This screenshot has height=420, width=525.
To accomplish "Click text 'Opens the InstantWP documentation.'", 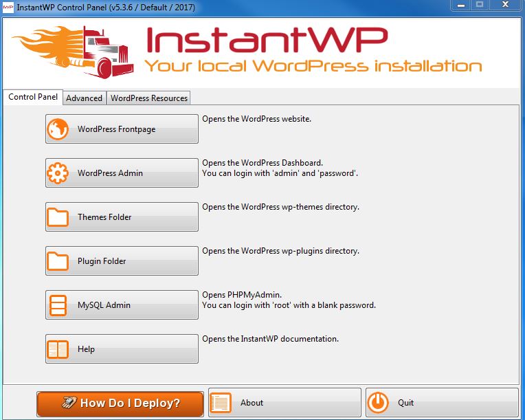I will tap(271, 339).
